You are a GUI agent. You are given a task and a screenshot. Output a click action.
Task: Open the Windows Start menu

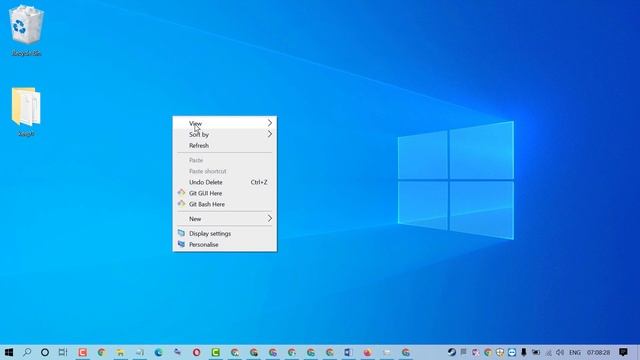9,352
